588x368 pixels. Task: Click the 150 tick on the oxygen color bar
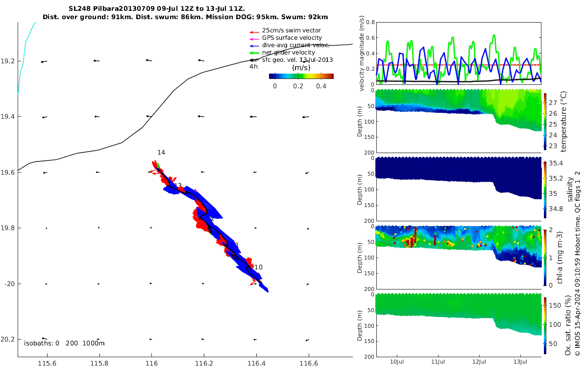point(554,305)
